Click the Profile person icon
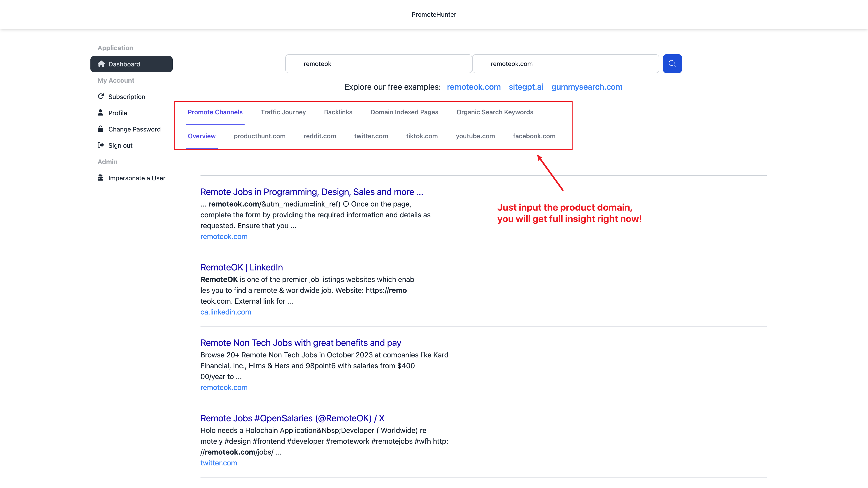Viewport: 868px width, 488px height. click(100, 113)
